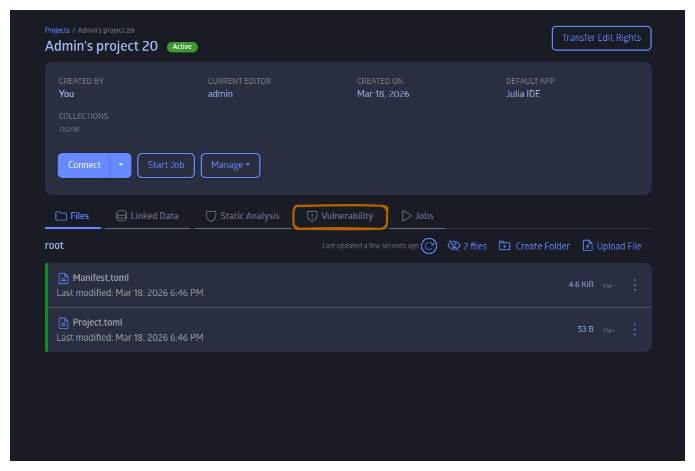Open Project.toml three-dot options menu
The height and width of the screenshot is (471, 695).
click(x=635, y=330)
